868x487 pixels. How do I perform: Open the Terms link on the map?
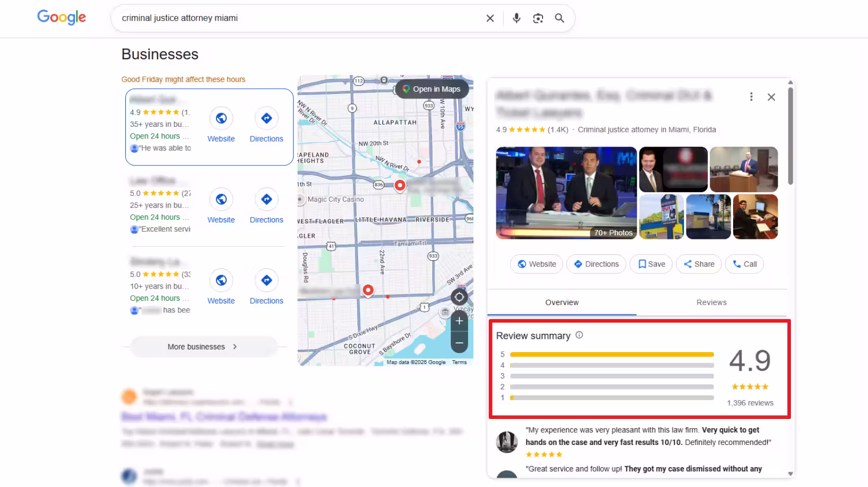point(459,362)
